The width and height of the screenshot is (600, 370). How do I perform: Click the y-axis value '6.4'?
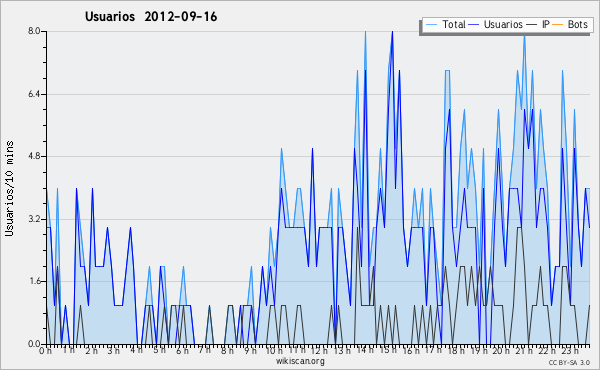pyautogui.click(x=34, y=94)
